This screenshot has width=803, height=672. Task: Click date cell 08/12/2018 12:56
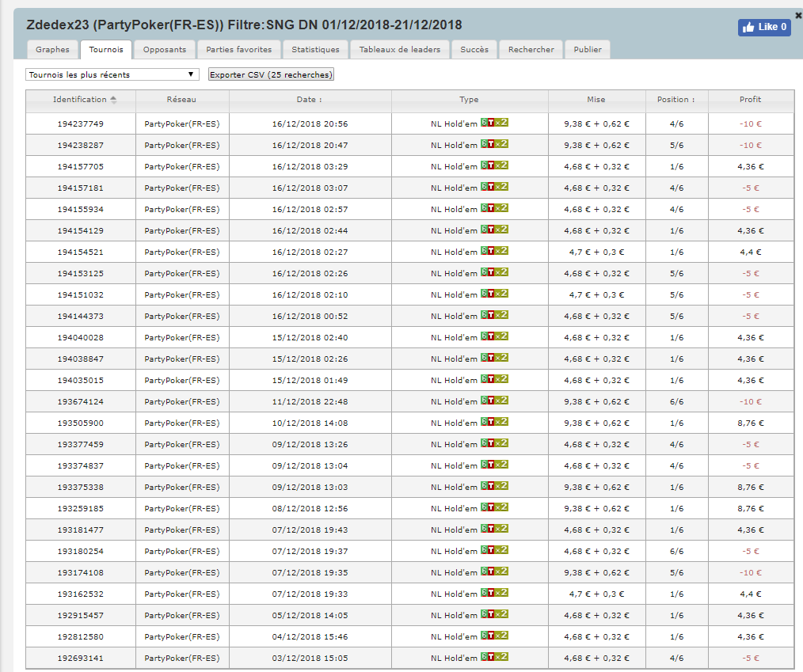click(310, 509)
